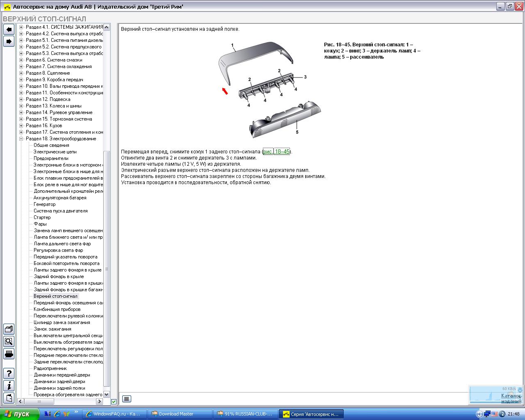Open search with the magnifier icon
This screenshot has height=420, width=525.
[x=9, y=341]
